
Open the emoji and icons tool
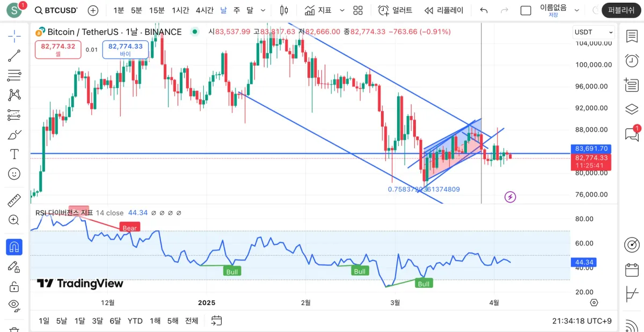(14, 174)
